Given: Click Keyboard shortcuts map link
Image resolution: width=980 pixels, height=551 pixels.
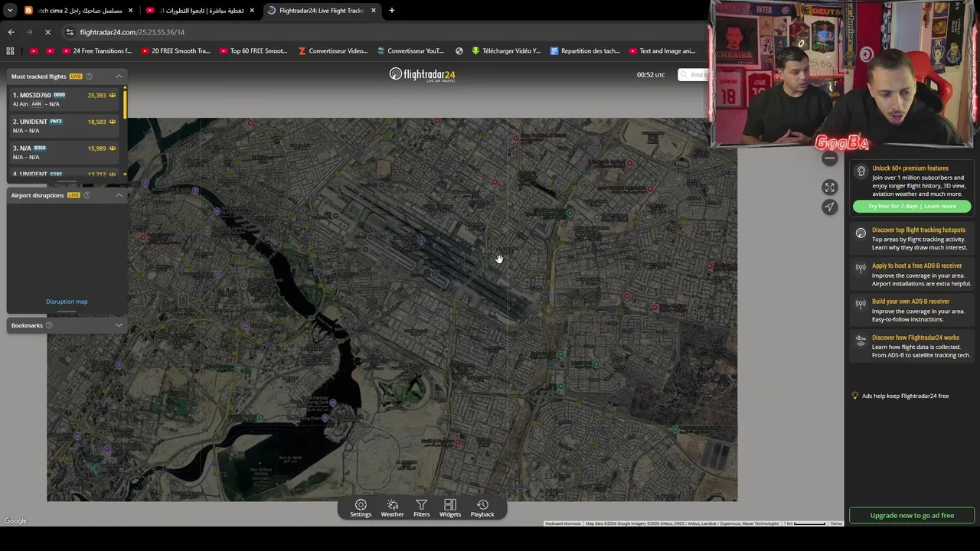Looking at the screenshot, I should point(563,523).
